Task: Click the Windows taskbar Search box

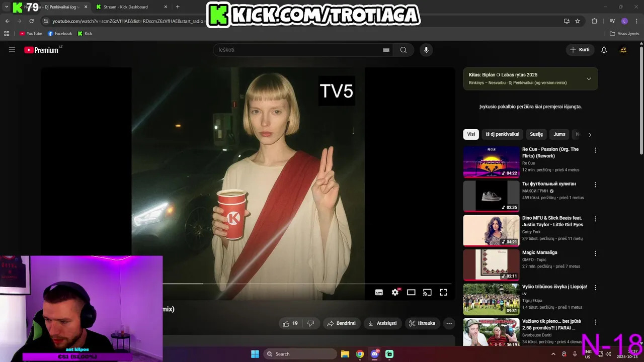Action: click(x=300, y=354)
